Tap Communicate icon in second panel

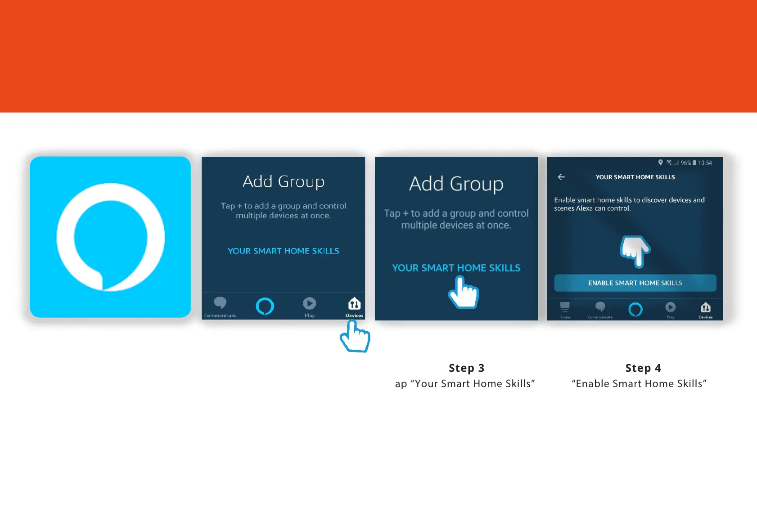point(220,303)
